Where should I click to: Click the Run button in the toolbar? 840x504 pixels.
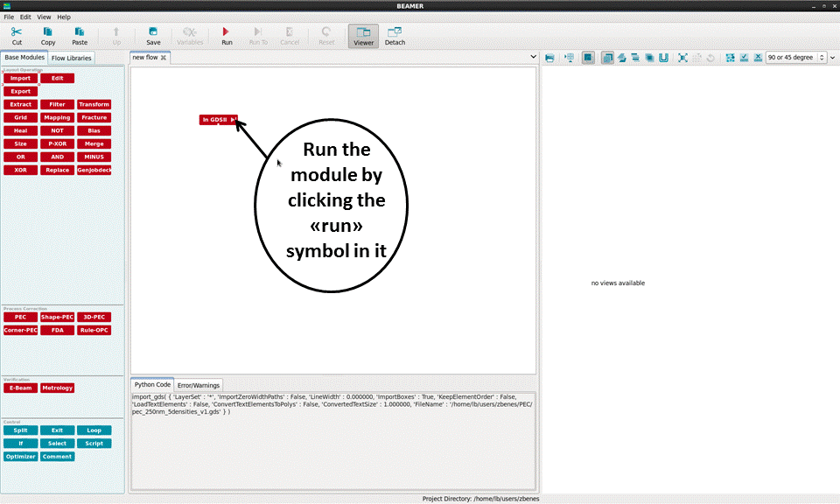tap(227, 36)
